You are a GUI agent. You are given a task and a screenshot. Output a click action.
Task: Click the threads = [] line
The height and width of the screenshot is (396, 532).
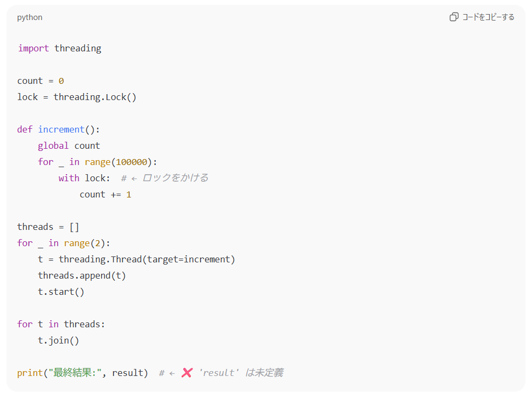click(48, 227)
